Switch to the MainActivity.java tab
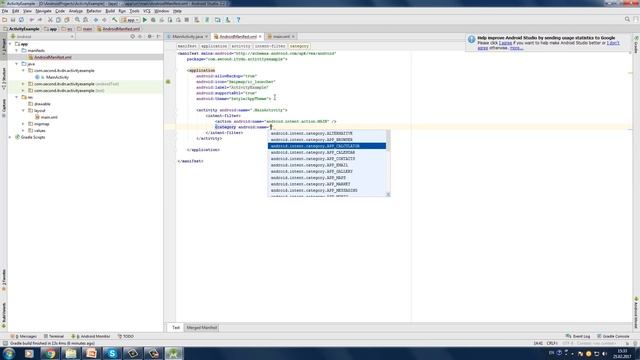 187,37
